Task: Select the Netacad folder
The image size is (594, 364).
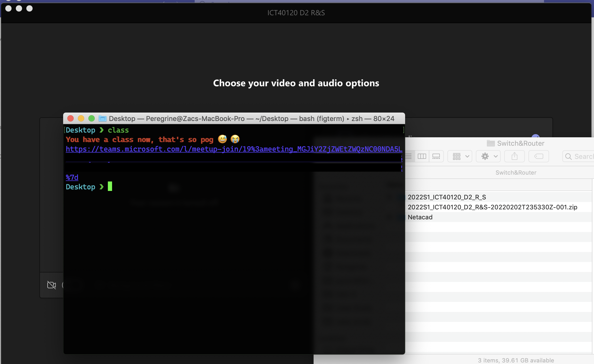Action: [420, 217]
